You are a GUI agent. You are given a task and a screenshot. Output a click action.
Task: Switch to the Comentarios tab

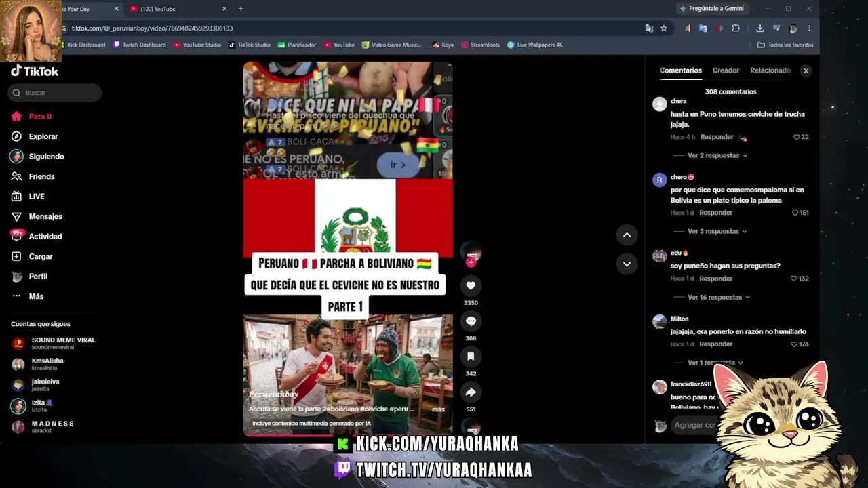pyautogui.click(x=681, y=70)
